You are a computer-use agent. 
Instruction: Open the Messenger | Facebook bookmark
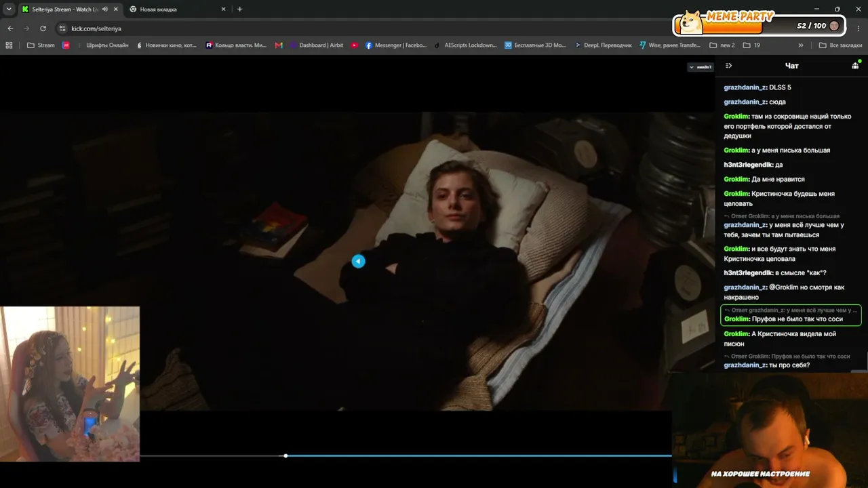pyautogui.click(x=396, y=45)
